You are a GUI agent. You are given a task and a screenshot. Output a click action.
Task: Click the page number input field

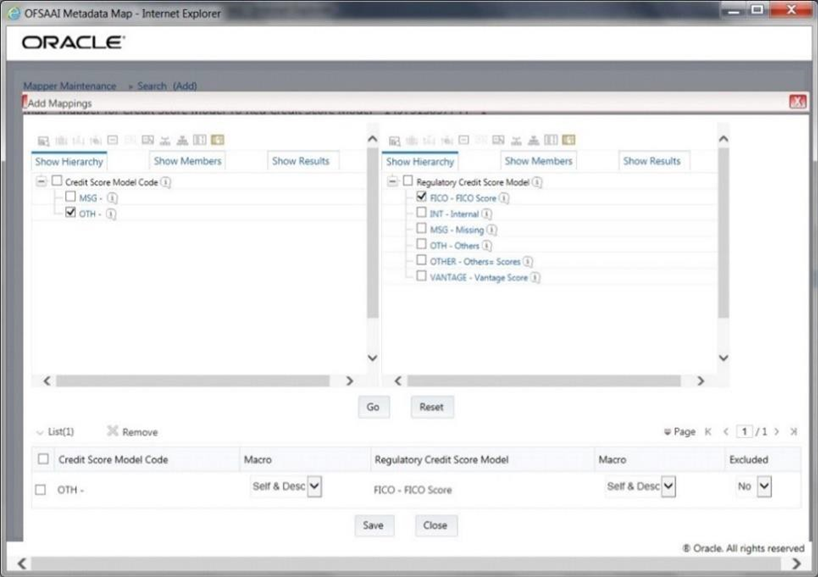click(x=744, y=431)
